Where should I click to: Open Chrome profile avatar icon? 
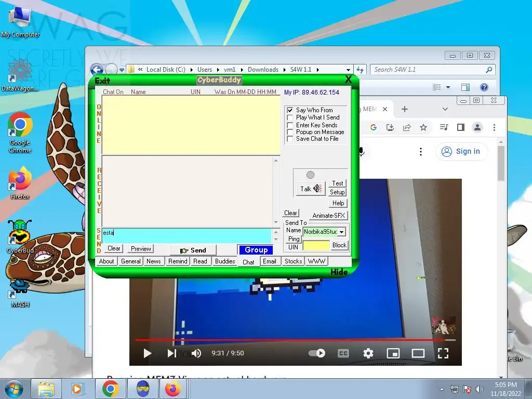tap(477, 127)
